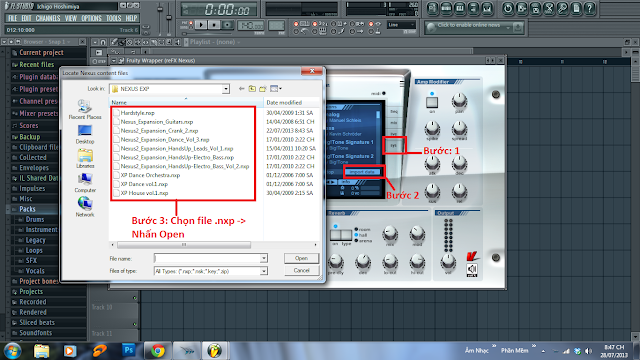Image resolution: width=640 pixels, height=360 pixels.
Task: Open Recent Places in dialog sidebar
Action: click(85, 109)
